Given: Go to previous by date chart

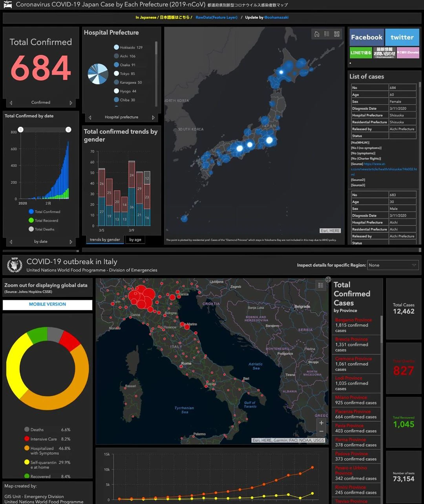Looking at the screenshot, I should pos(11,242).
